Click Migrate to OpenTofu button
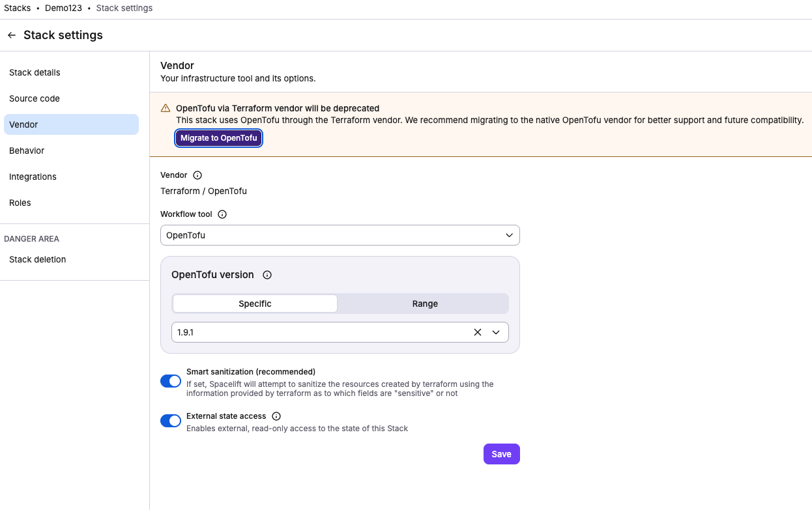 (218, 138)
